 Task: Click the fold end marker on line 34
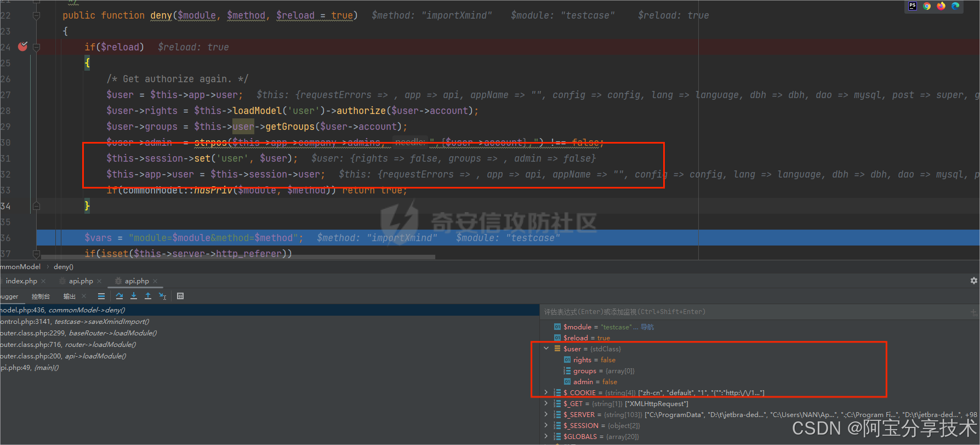(36, 206)
